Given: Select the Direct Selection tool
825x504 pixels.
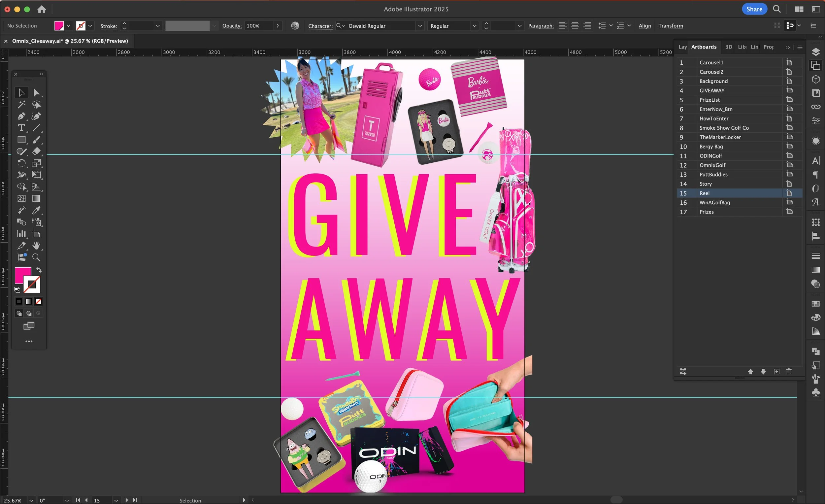Looking at the screenshot, I should [x=36, y=93].
